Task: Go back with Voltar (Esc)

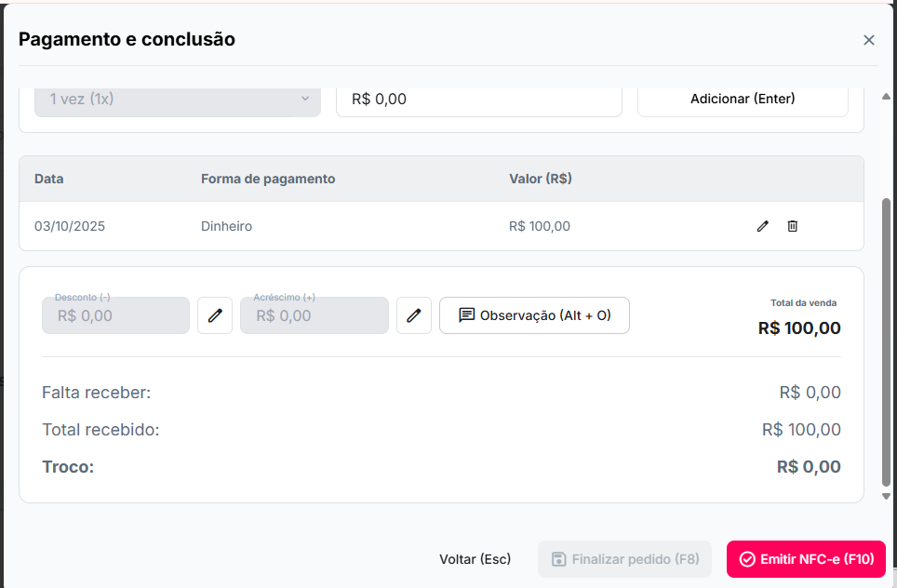Action: [x=475, y=559]
